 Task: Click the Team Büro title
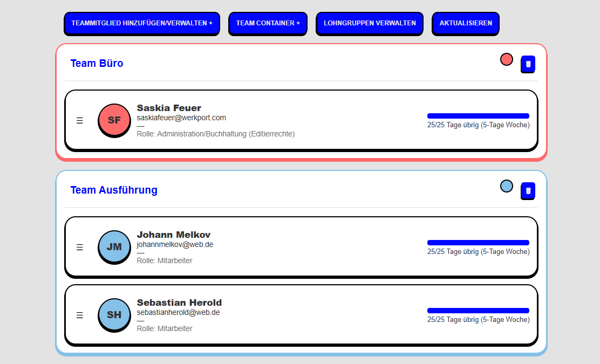click(97, 64)
